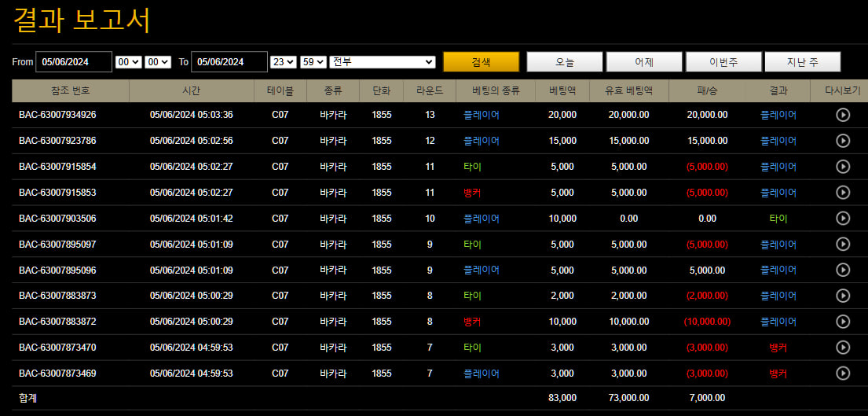The height and width of the screenshot is (416, 868).
Task: Click replay icon for BAC-63007873470
Action: 843,348
